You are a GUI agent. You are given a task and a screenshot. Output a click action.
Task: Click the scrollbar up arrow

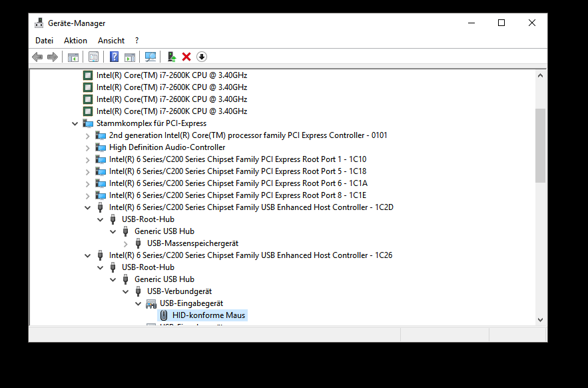click(x=540, y=75)
